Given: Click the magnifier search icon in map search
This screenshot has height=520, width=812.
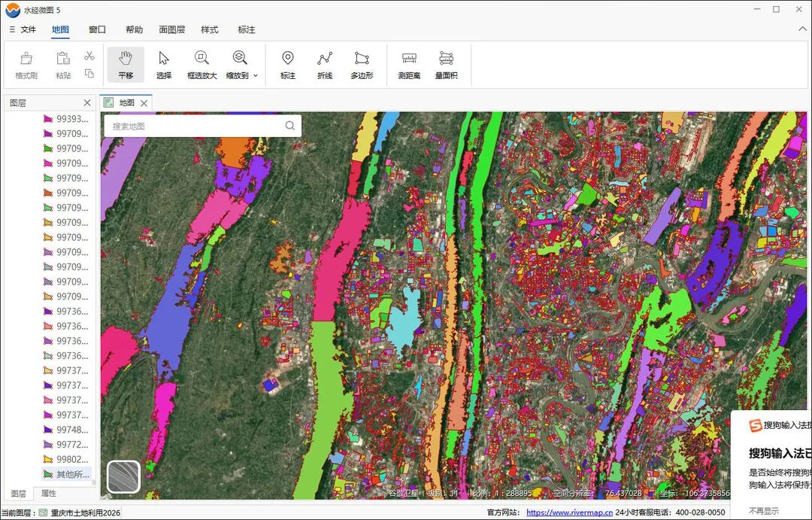Looking at the screenshot, I should (290, 126).
